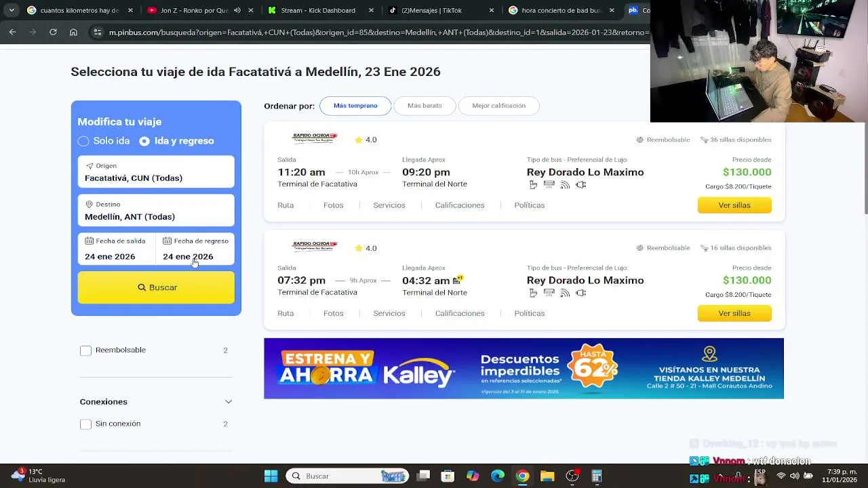This screenshot has width=868, height=488.
Task: Click Rapido Ochoa logo on 07:32 pm trip
Action: tap(315, 246)
